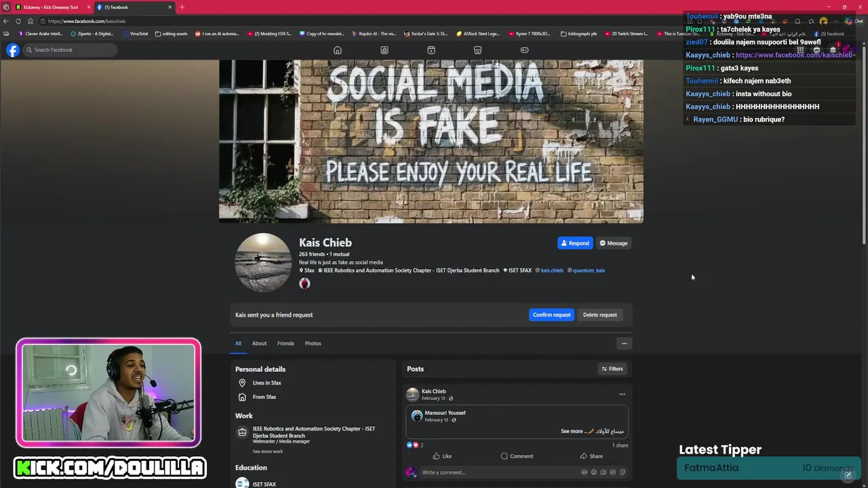Click Kais Chieb's round profile picture
868x488 pixels.
coord(263,262)
